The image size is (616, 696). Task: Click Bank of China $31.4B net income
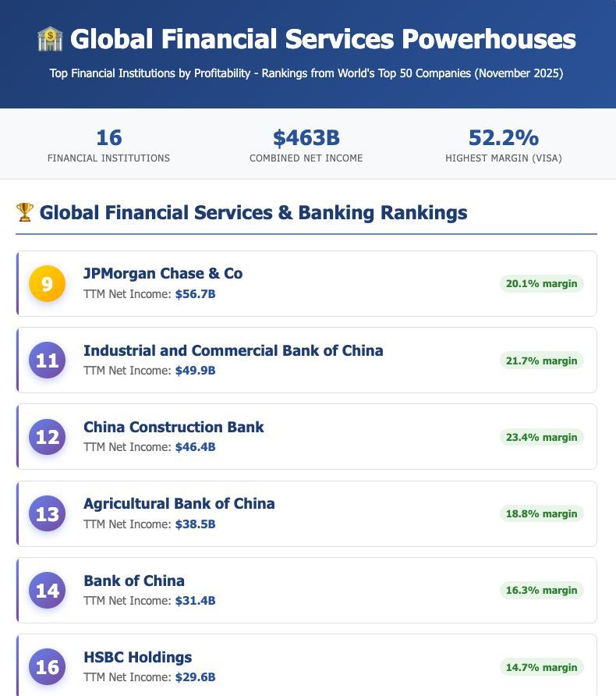(x=195, y=601)
